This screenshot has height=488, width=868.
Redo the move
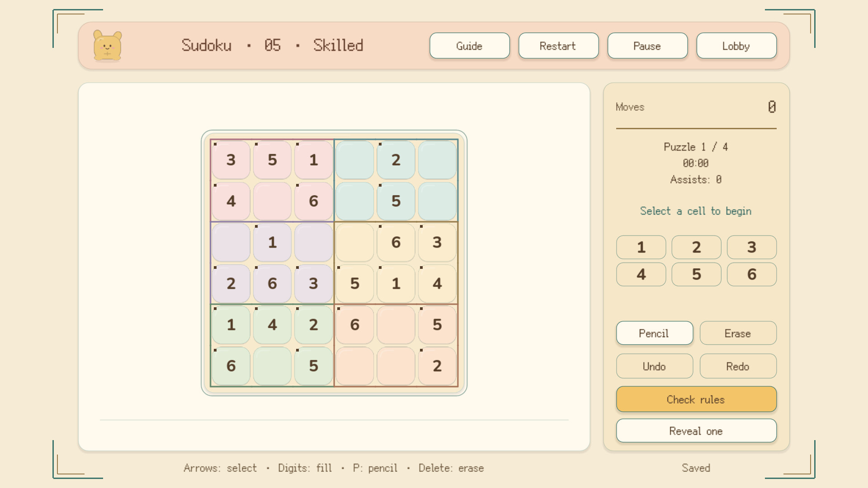[738, 366]
